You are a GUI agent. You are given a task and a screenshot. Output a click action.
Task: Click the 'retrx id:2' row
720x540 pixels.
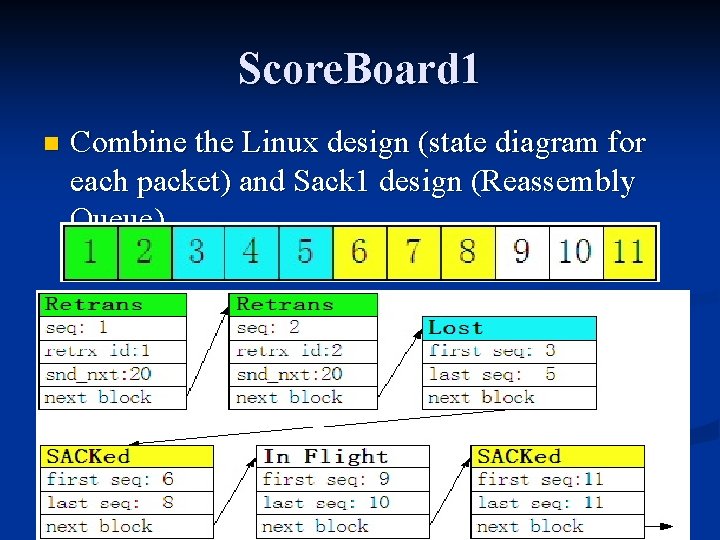point(303,352)
